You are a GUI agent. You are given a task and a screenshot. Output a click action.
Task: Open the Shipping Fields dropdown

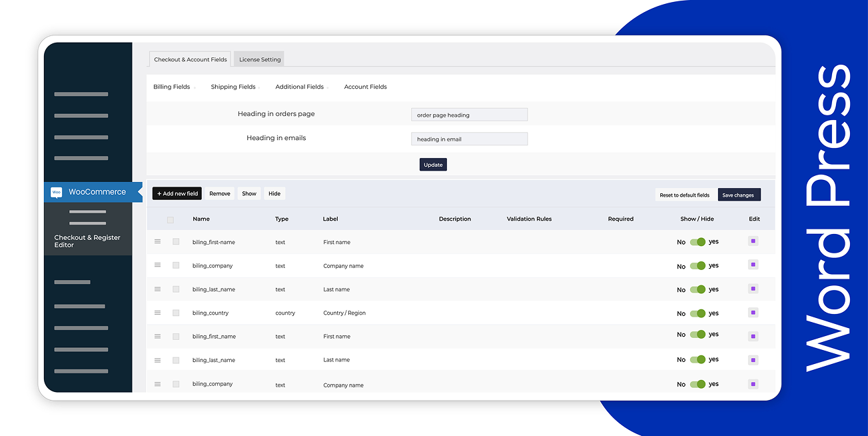tap(233, 87)
